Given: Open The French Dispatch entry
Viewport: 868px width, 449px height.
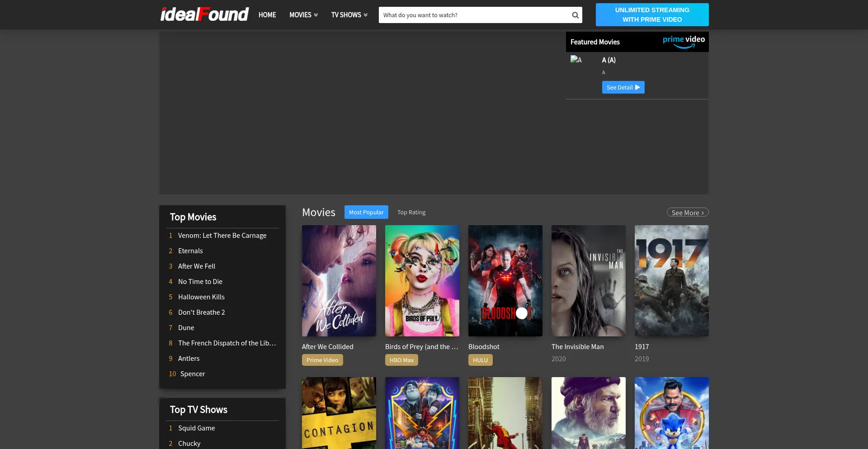Looking at the screenshot, I should point(227,343).
